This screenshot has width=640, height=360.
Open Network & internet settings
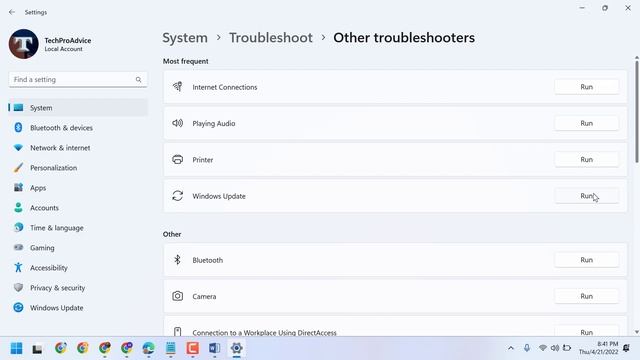pyautogui.click(x=78, y=148)
